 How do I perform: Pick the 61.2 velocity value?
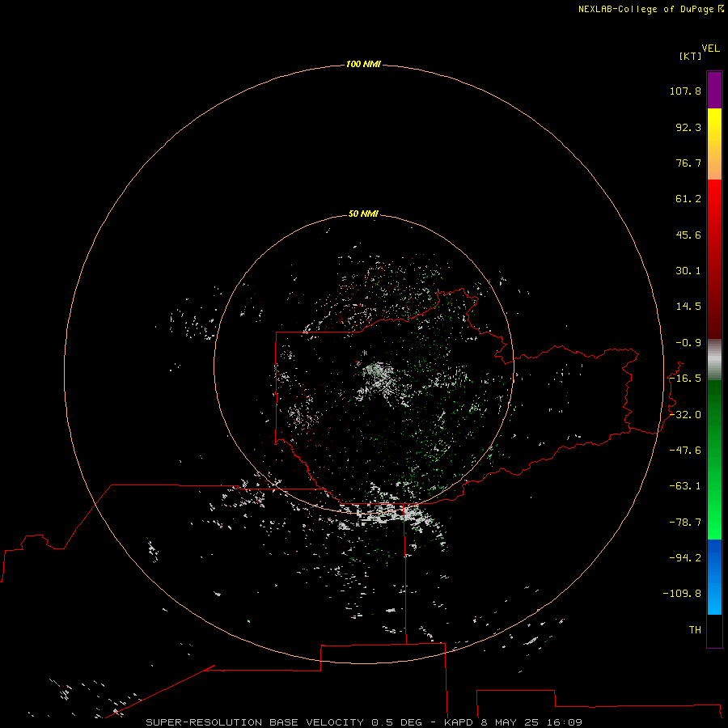pos(688,199)
